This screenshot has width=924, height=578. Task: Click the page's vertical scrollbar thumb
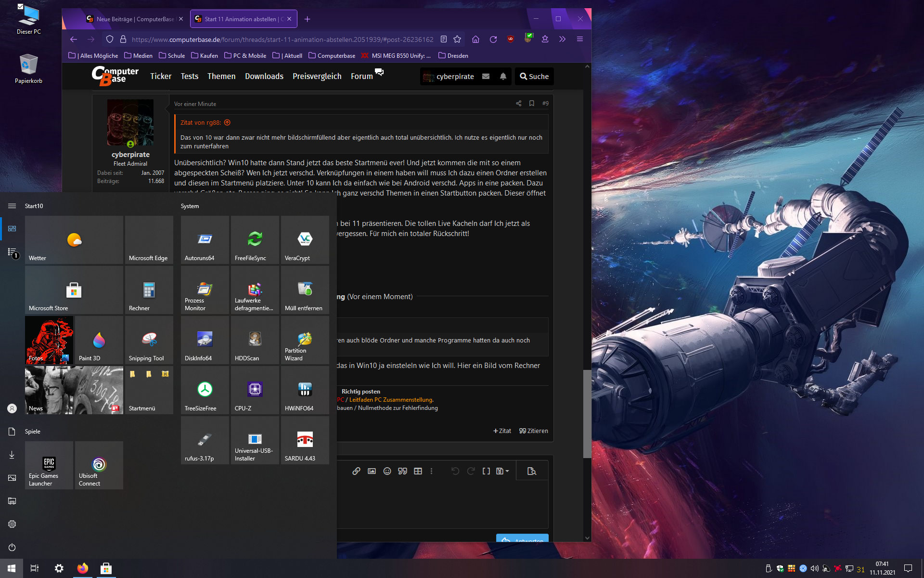pyautogui.click(x=587, y=413)
